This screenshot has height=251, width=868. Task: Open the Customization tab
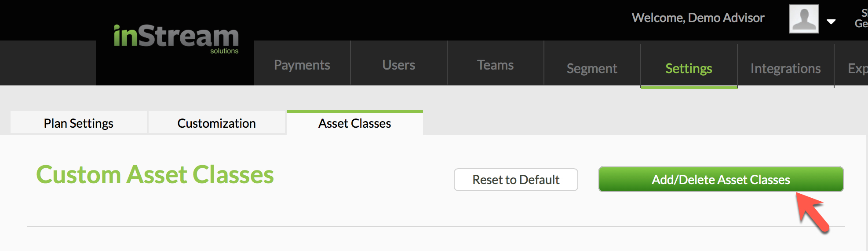217,123
